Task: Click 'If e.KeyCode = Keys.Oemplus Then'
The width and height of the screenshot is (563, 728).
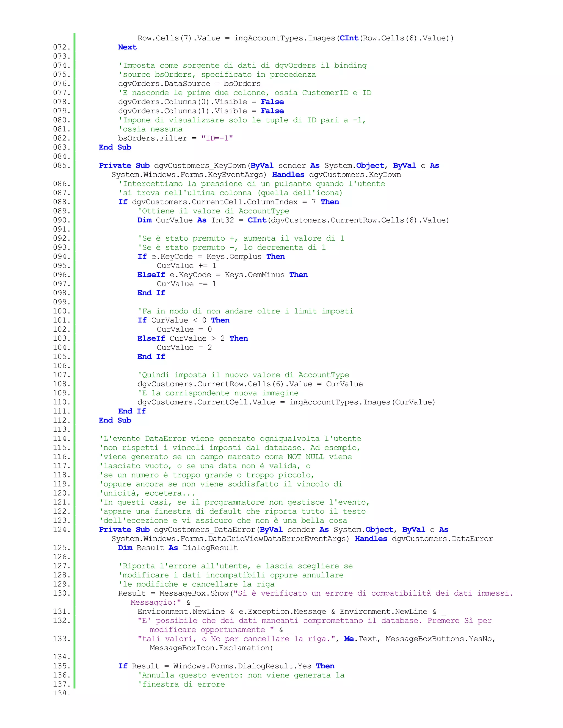Action: 211,257
